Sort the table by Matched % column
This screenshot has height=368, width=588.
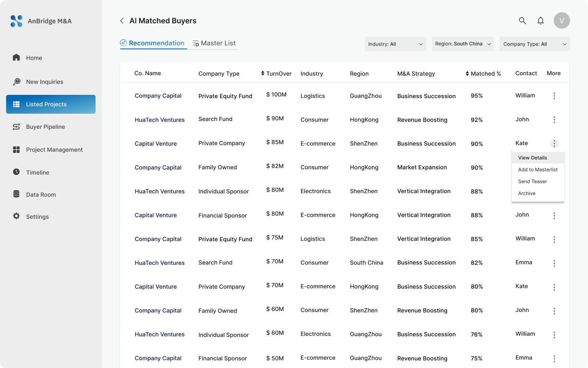click(x=483, y=74)
